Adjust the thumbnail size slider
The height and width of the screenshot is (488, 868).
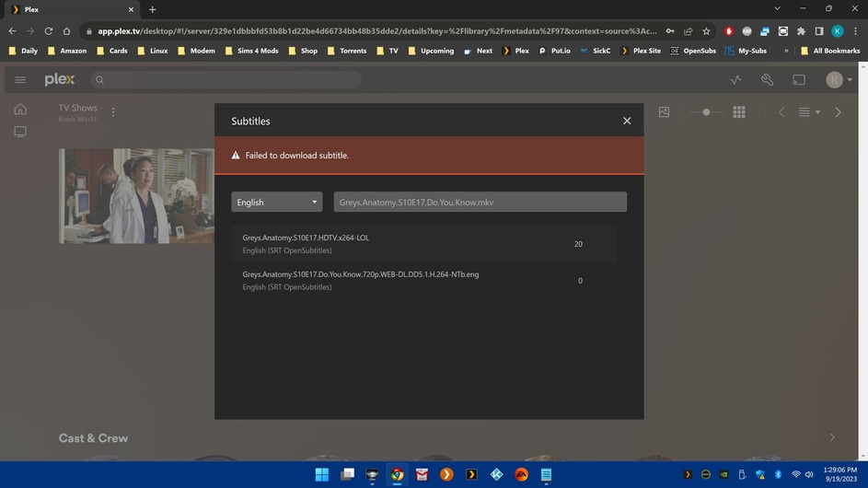706,112
